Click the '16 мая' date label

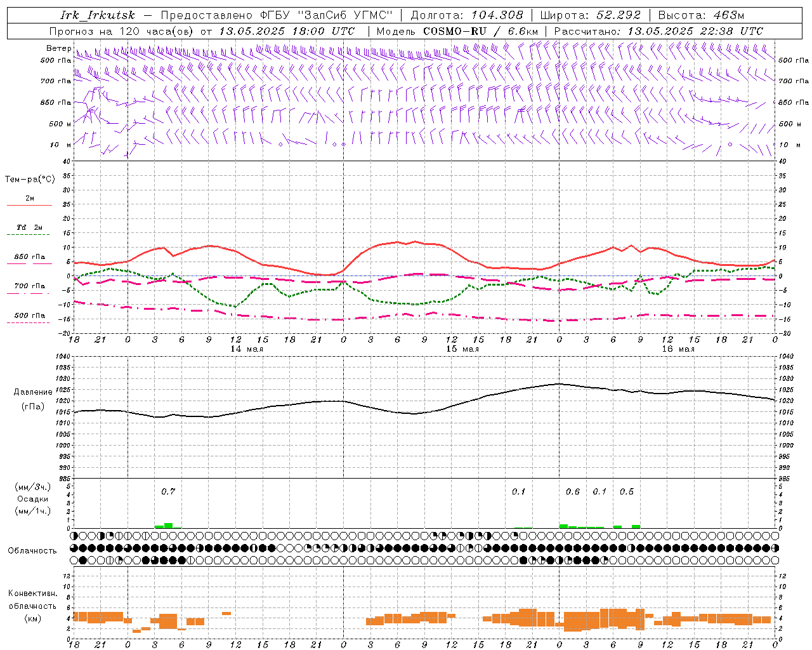tap(678, 349)
